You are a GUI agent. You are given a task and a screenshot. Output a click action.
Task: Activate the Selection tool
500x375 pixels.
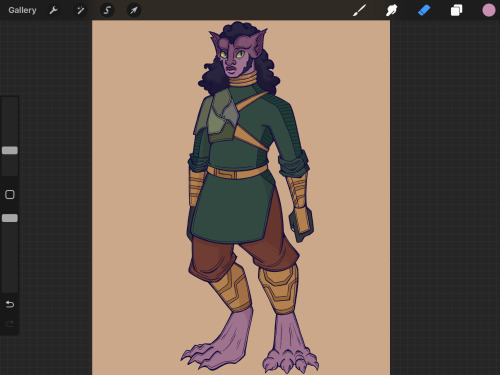107,10
